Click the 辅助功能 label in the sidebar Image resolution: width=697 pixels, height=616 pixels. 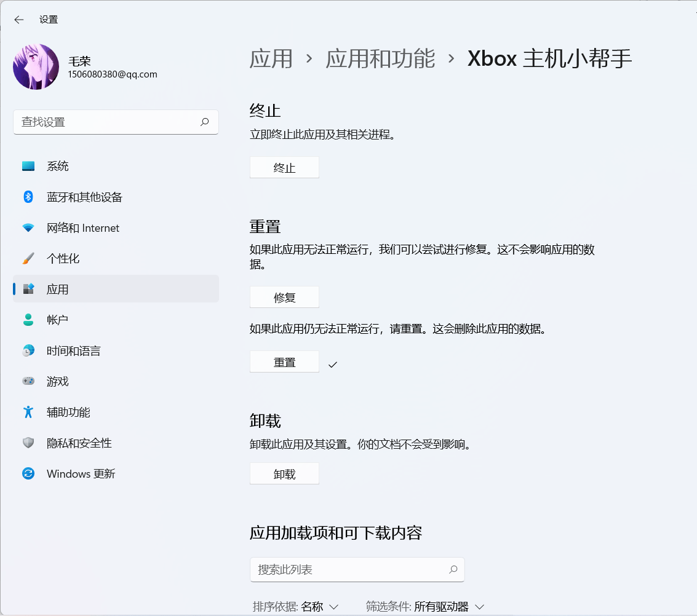pos(68,412)
